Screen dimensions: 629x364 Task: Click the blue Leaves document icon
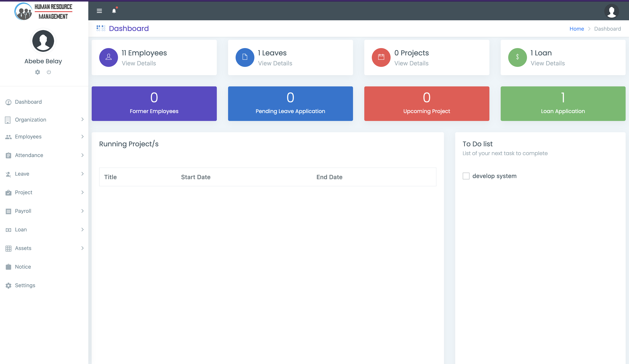[x=245, y=57]
